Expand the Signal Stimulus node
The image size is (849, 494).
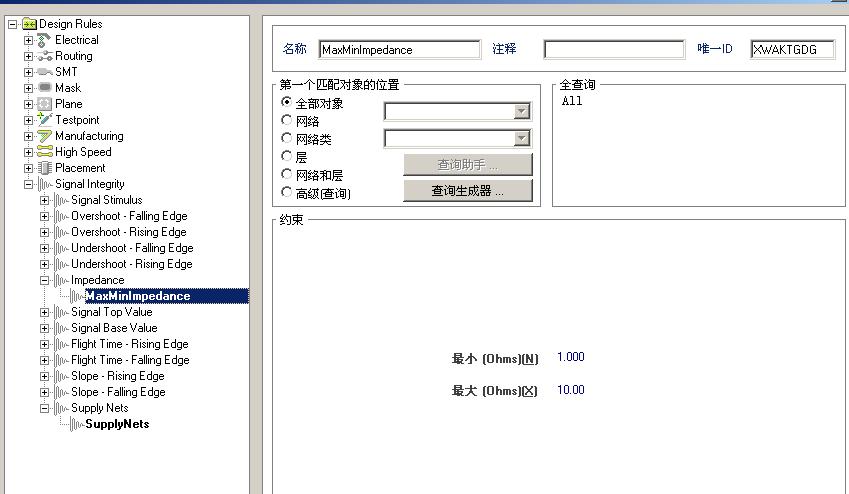click(x=44, y=200)
